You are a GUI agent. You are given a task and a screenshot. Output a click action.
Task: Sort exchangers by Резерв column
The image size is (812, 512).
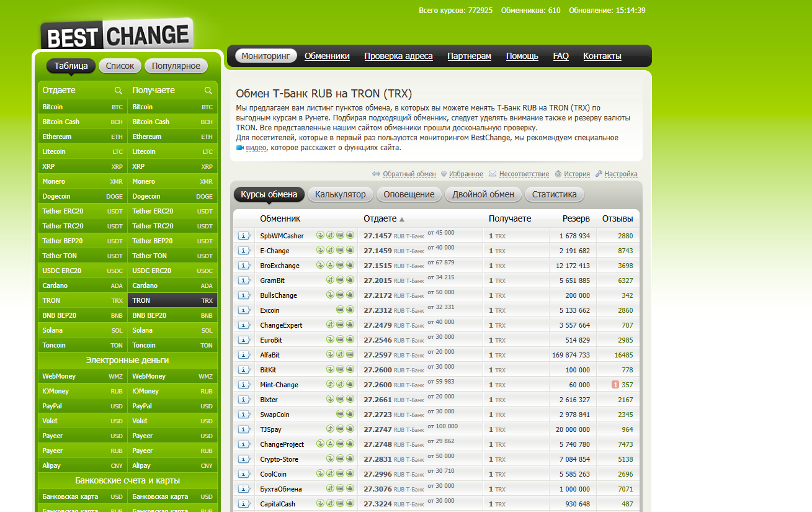pos(576,219)
